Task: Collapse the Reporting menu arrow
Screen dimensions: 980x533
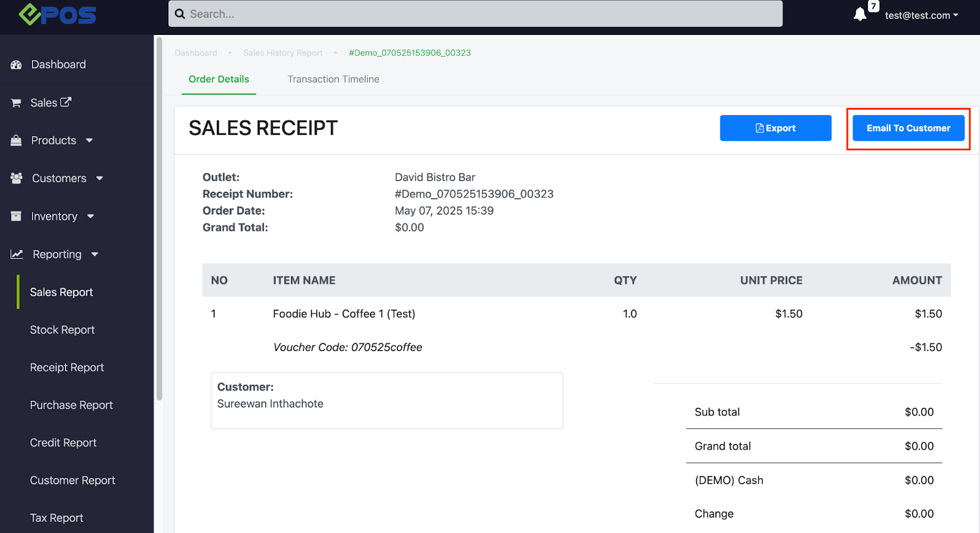Action: tap(94, 254)
